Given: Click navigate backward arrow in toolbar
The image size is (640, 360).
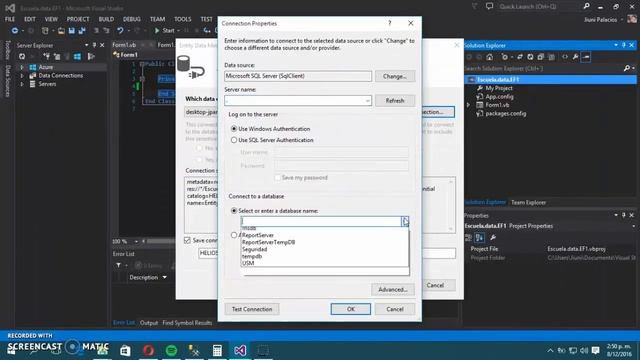Looking at the screenshot, I should (15, 31).
